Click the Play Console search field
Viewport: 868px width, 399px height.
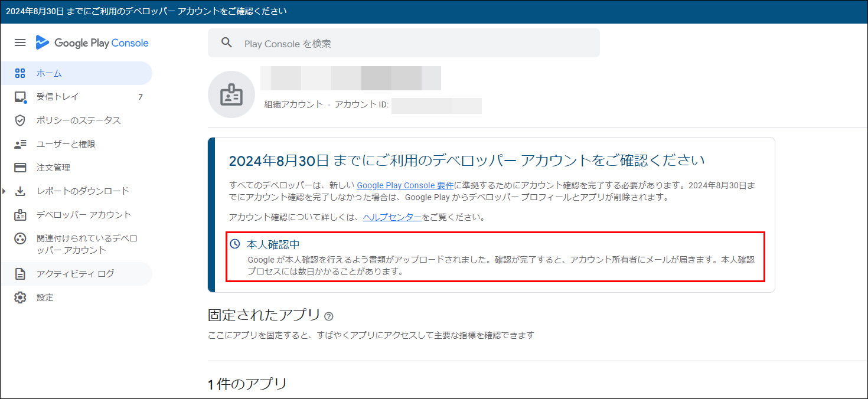(x=403, y=43)
